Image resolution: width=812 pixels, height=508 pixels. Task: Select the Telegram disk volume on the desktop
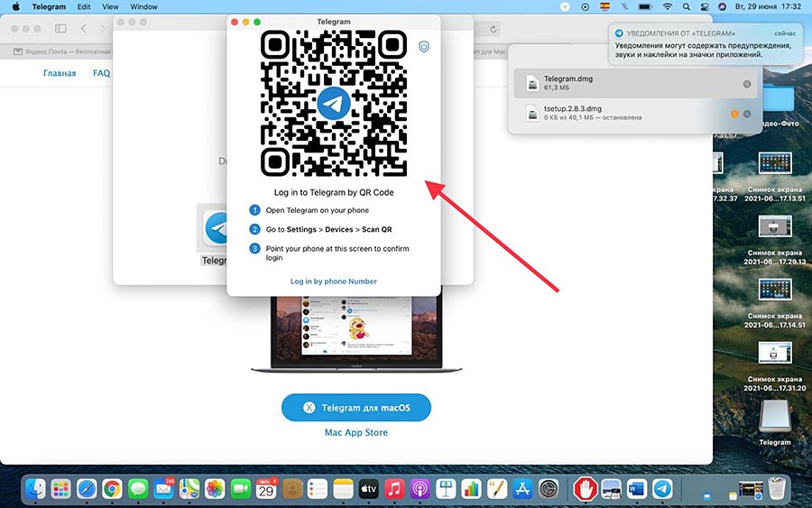click(775, 422)
